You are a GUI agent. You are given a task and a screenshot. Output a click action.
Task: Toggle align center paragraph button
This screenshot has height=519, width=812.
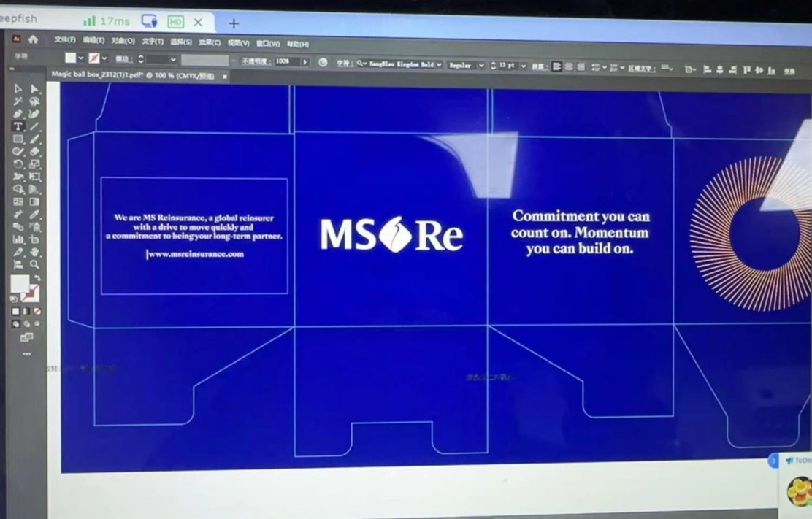coord(569,66)
